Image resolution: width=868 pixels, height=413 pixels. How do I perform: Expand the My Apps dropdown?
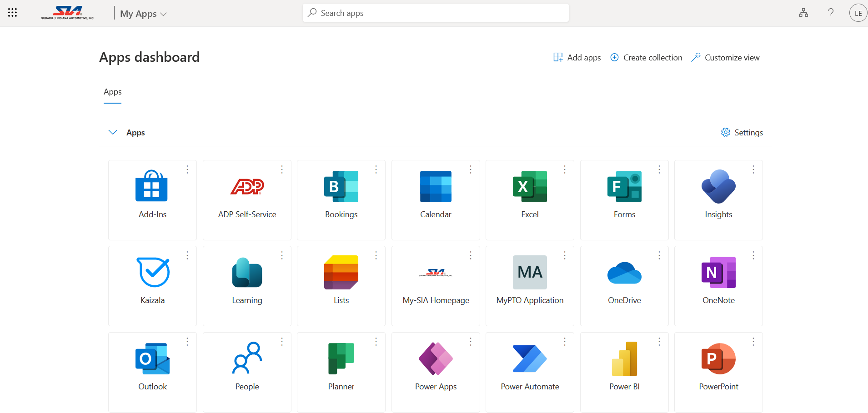[x=143, y=14]
